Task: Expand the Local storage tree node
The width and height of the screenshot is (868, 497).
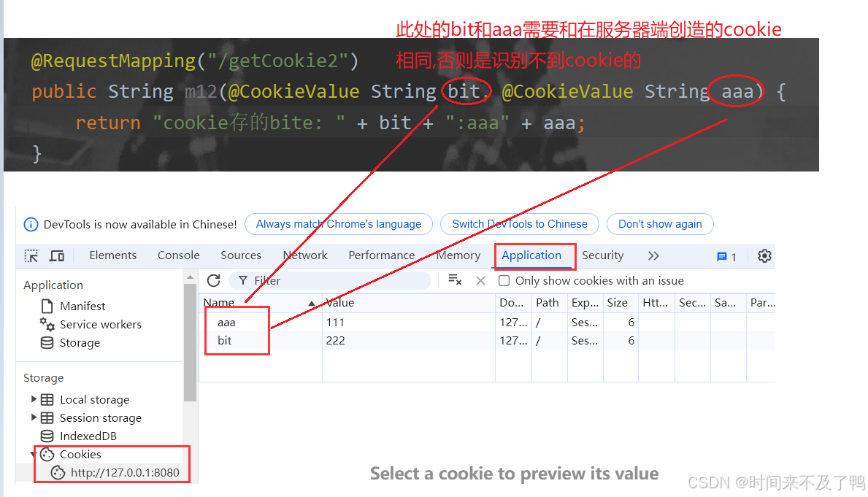Action: pyautogui.click(x=34, y=399)
